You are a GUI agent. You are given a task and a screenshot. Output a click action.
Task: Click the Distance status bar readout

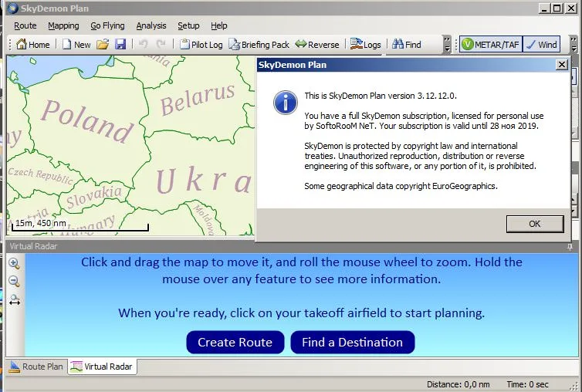[x=458, y=384]
